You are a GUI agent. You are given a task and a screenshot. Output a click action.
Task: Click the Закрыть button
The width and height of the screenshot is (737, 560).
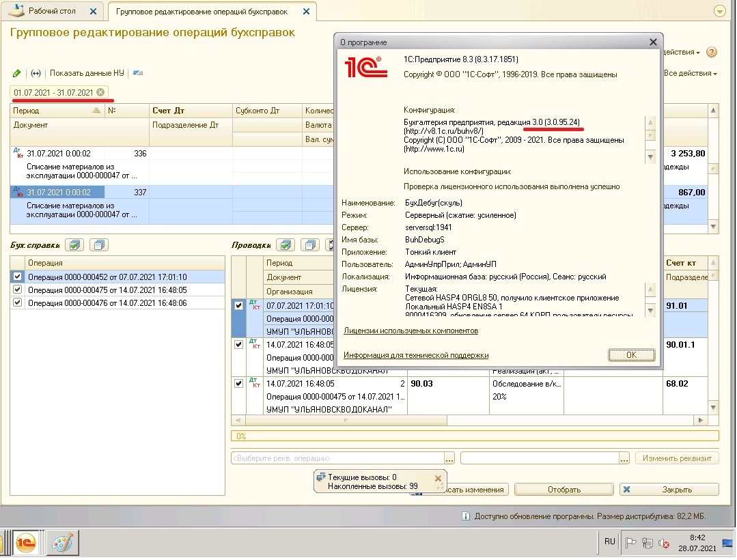tap(669, 490)
